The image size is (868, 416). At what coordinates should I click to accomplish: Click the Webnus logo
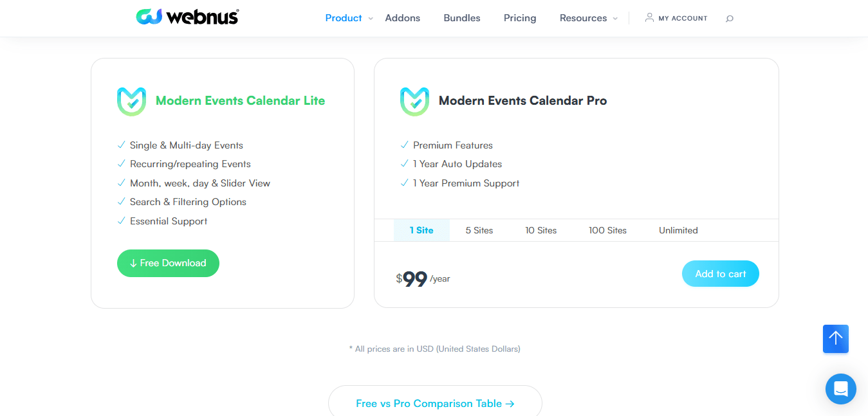pyautogui.click(x=187, y=17)
